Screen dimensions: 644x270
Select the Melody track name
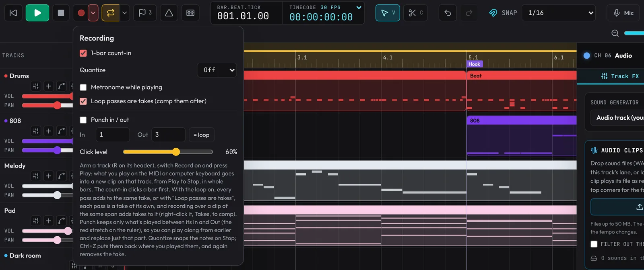tap(15, 166)
